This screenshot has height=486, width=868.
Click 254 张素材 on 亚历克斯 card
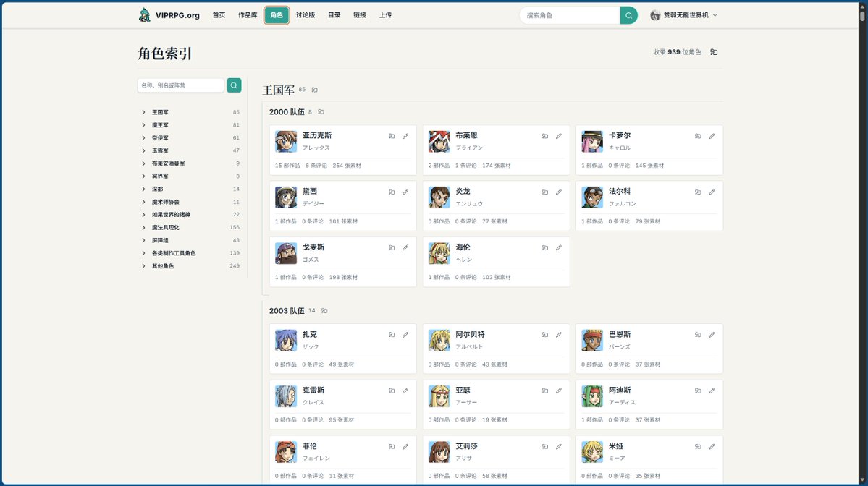pos(347,166)
